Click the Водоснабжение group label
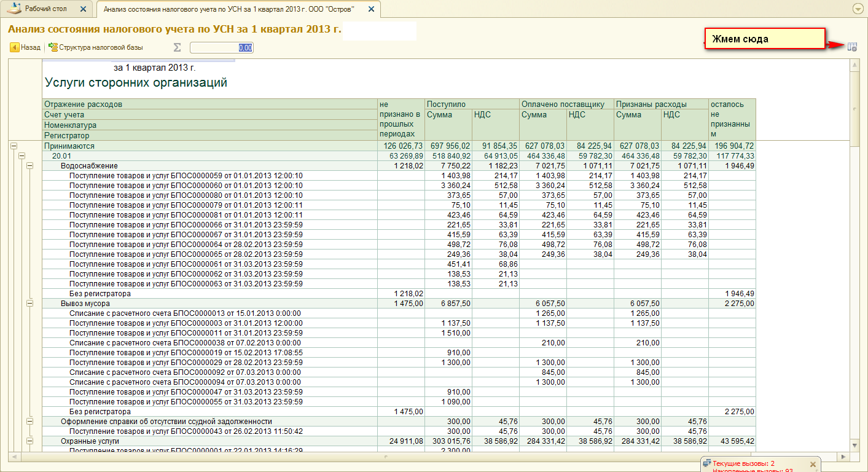This screenshot has height=472, width=868. pyautogui.click(x=88, y=166)
